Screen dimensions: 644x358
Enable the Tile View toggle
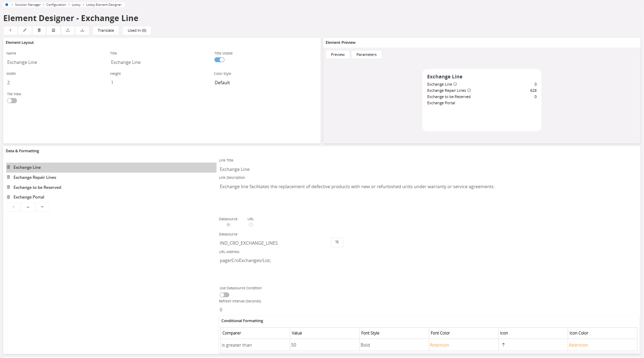[x=12, y=101]
